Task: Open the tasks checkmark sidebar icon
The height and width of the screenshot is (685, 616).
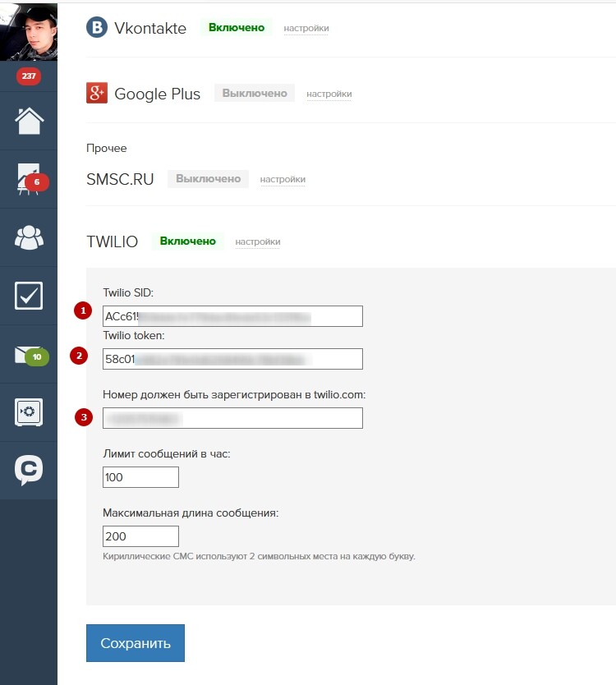Action: click(29, 296)
